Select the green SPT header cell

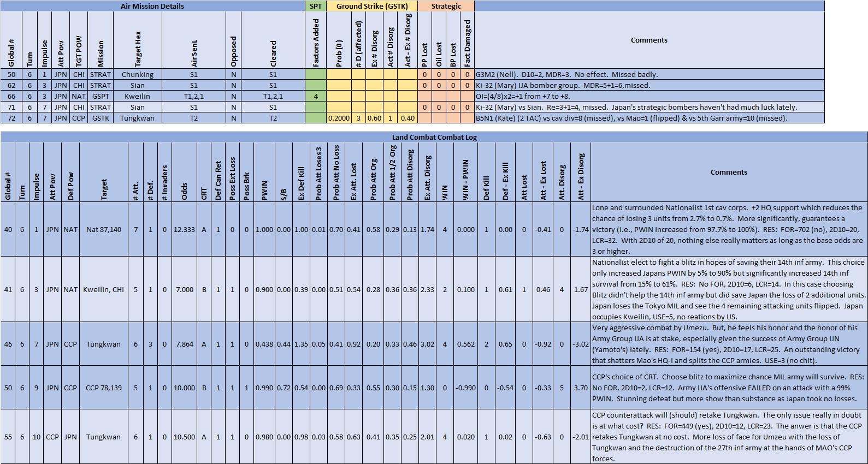(x=316, y=6)
